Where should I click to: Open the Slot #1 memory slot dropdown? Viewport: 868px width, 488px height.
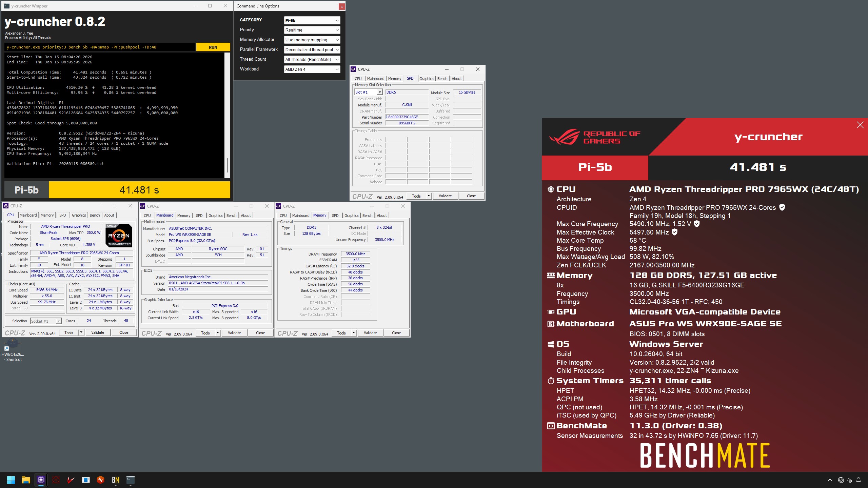(369, 92)
